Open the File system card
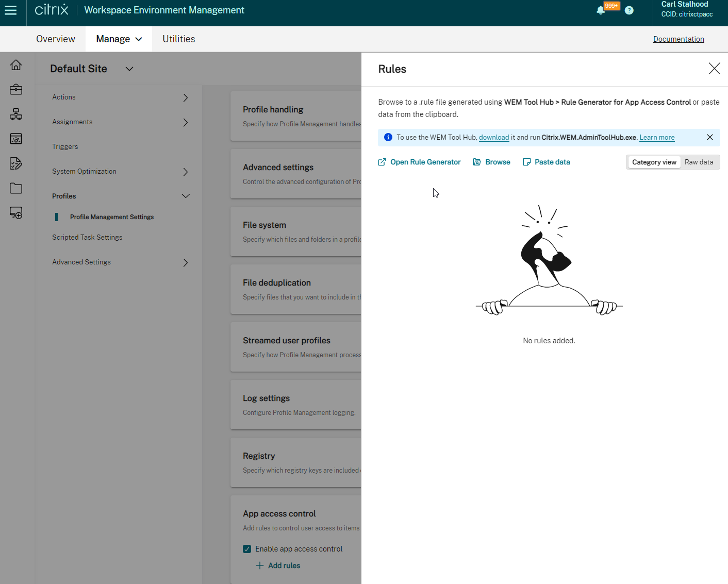The width and height of the screenshot is (728, 584). coord(296,231)
